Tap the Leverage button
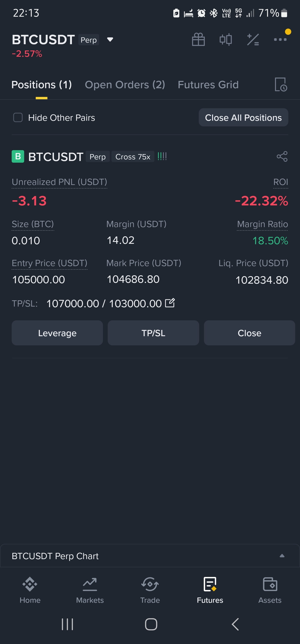Screen dimensions: 300x644 coord(57,333)
